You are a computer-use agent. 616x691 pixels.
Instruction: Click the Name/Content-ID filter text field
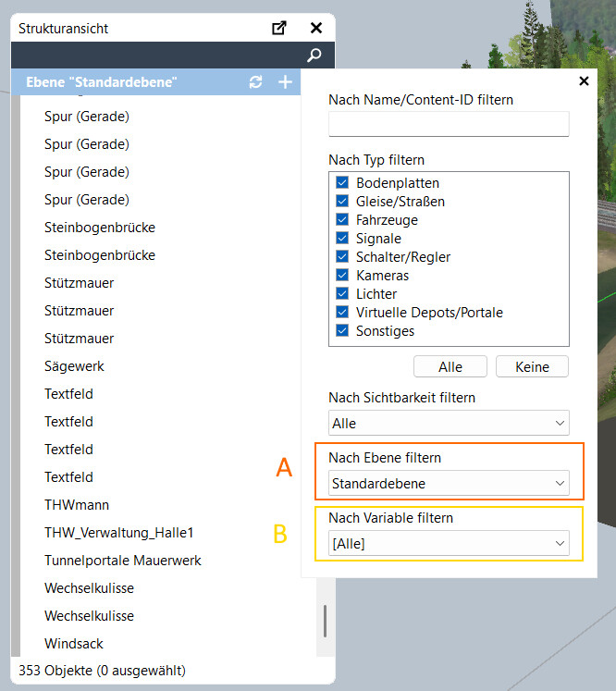click(x=449, y=124)
